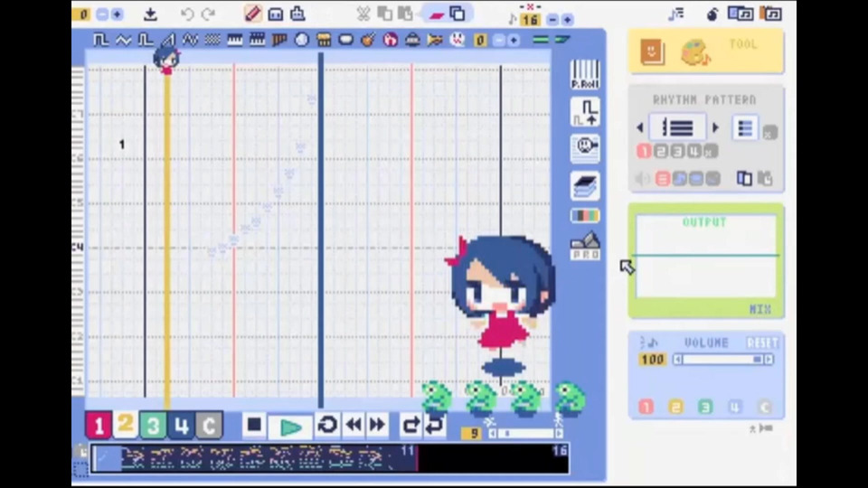The width and height of the screenshot is (868, 488).
Task: Start playback with play button
Action: click(x=290, y=427)
